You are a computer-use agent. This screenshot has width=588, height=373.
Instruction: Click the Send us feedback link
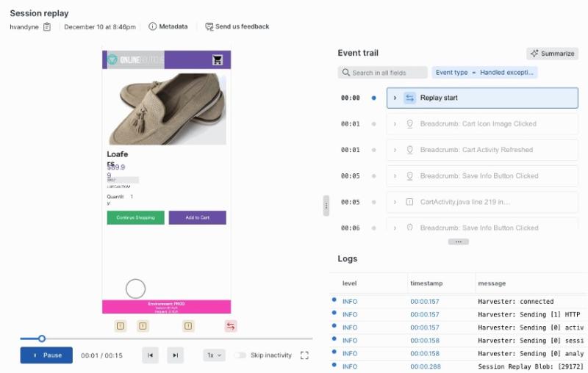click(237, 26)
